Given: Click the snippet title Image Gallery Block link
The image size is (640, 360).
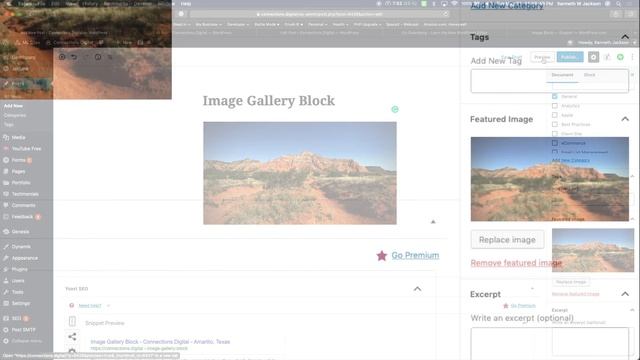Looking at the screenshot, I should 160,342.
